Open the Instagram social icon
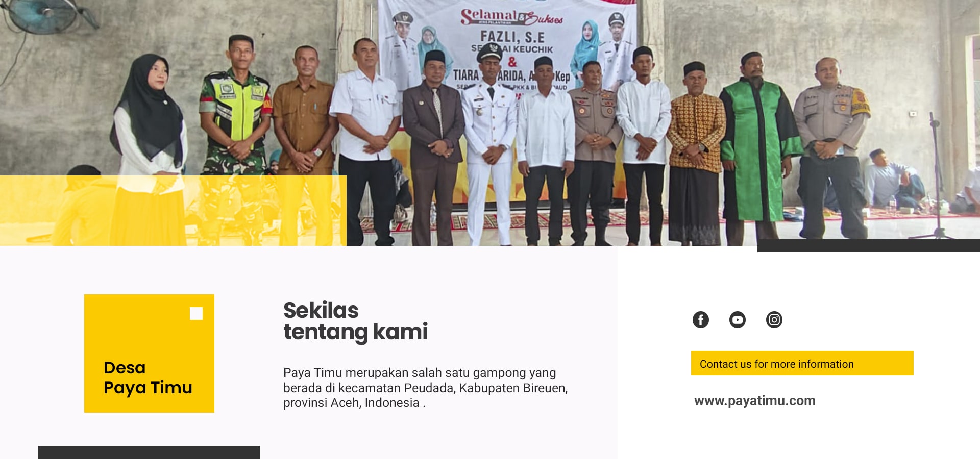This screenshot has height=459, width=980. (x=774, y=320)
